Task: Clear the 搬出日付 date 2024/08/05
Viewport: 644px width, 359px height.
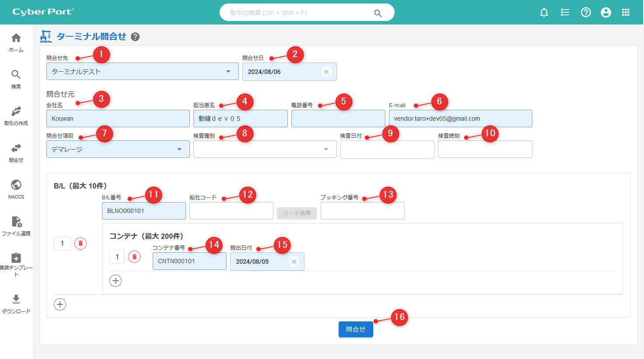Action: point(294,261)
